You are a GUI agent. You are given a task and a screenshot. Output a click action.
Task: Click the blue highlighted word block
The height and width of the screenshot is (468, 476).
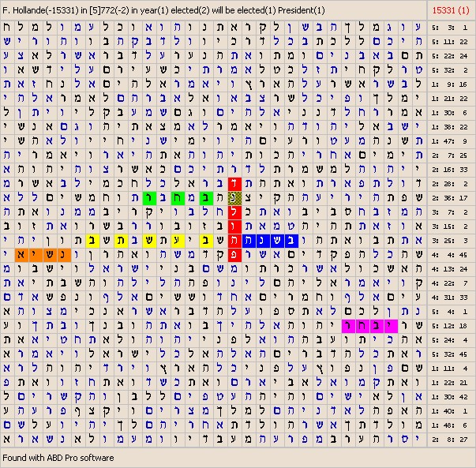268,241
